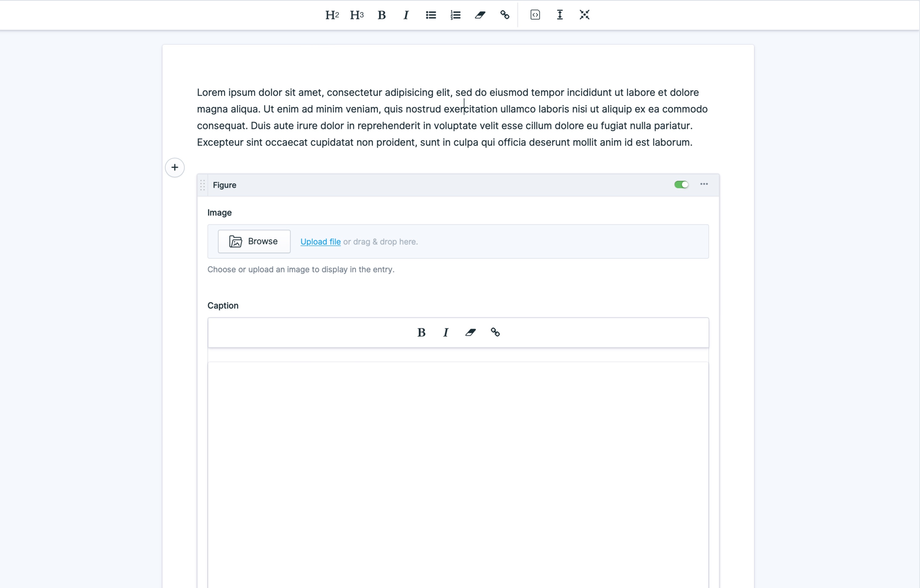Viewport: 920px width, 588px height.
Task: Select bold in the Caption toolbar
Action: (421, 332)
